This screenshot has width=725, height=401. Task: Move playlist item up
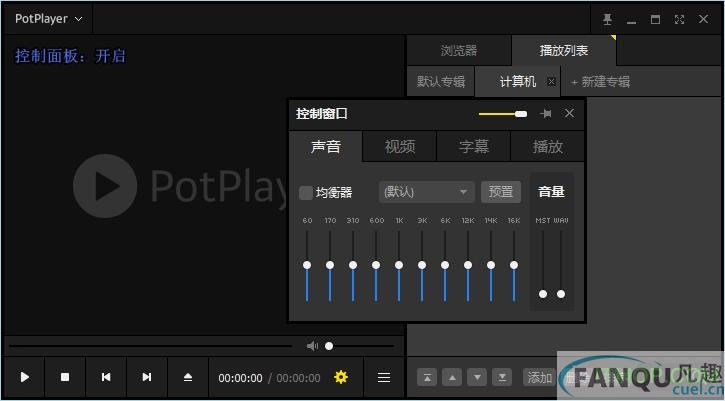(452, 377)
